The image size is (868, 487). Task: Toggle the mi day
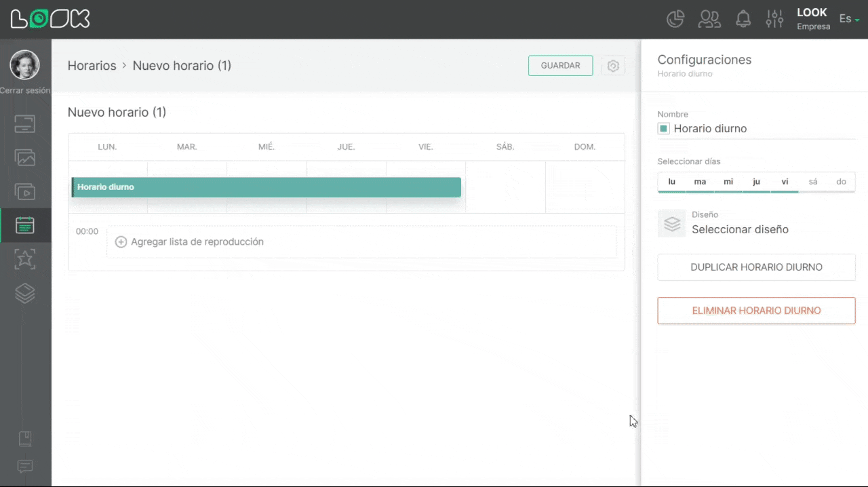click(728, 182)
